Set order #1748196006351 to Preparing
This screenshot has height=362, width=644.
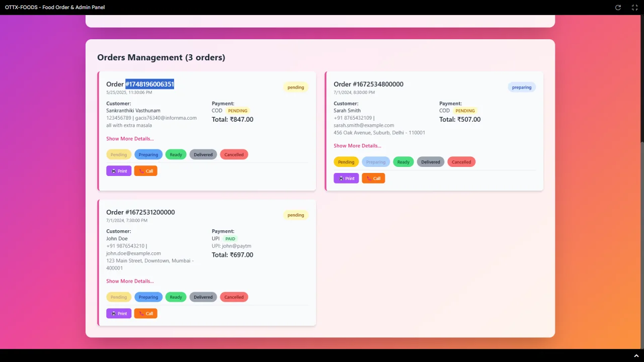click(x=148, y=154)
